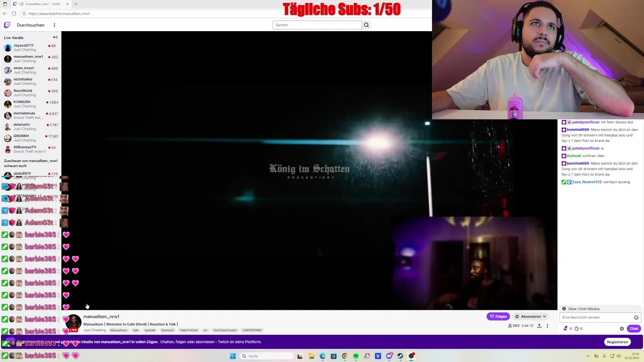The height and width of the screenshot is (362, 644).
Task: Open Windows Start menu
Action: [x=233, y=356]
